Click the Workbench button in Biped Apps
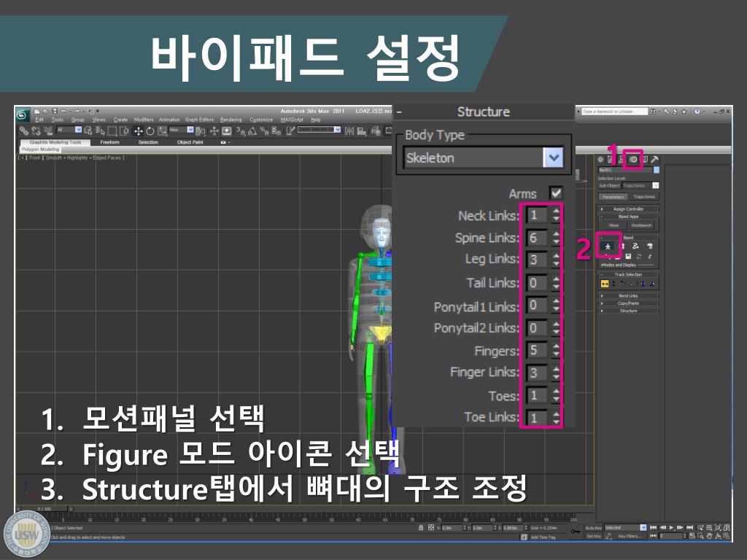The height and width of the screenshot is (560, 747). tap(641, 225)
